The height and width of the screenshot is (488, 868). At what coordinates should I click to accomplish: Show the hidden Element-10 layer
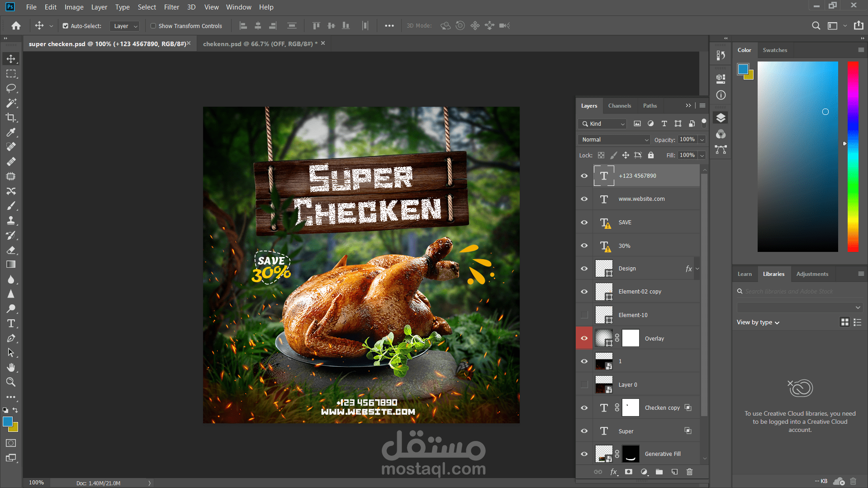pyautogui.click(x=584, y=315)
